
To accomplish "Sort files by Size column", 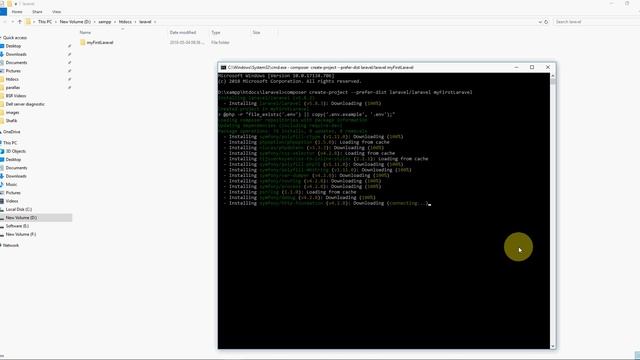I will (256, 32).
